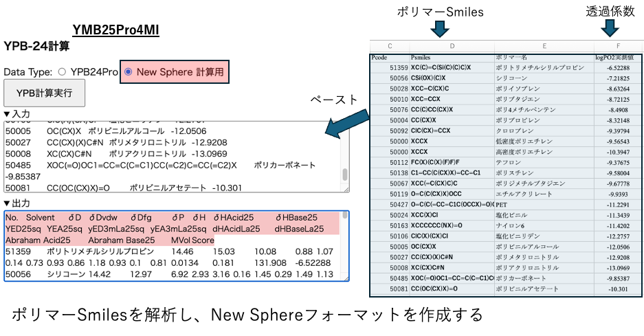Image resolution: width=644 pixels, height=336 pixels.
Task: Click the ポリメタリロニトリル cell in spreadsheet
Action: click(x=544, y=257)
